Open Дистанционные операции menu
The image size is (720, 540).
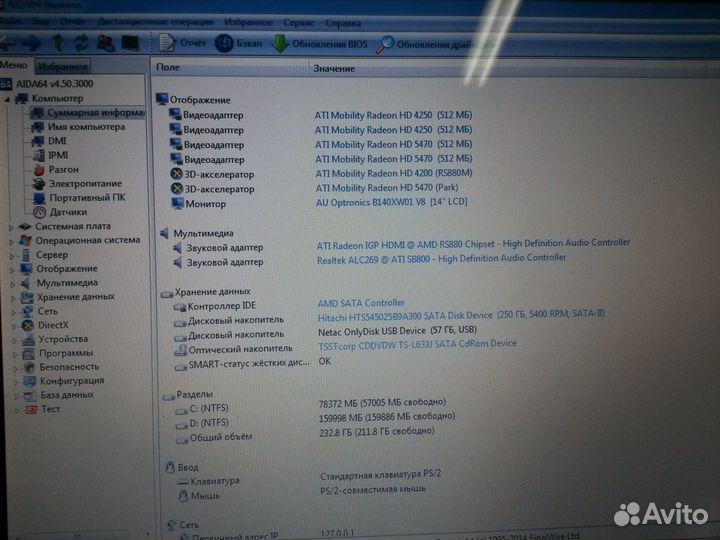click(x=156, y=22)
